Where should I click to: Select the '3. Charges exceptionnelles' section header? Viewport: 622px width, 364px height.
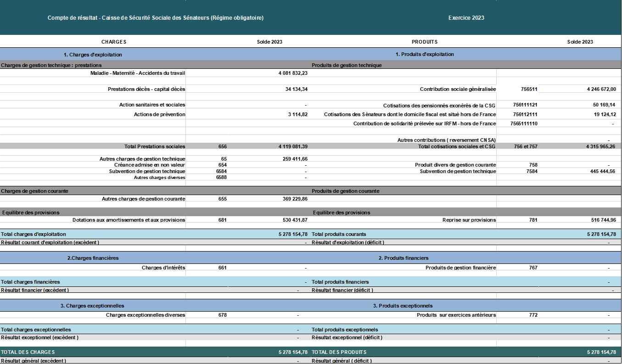tap(92, 306)
